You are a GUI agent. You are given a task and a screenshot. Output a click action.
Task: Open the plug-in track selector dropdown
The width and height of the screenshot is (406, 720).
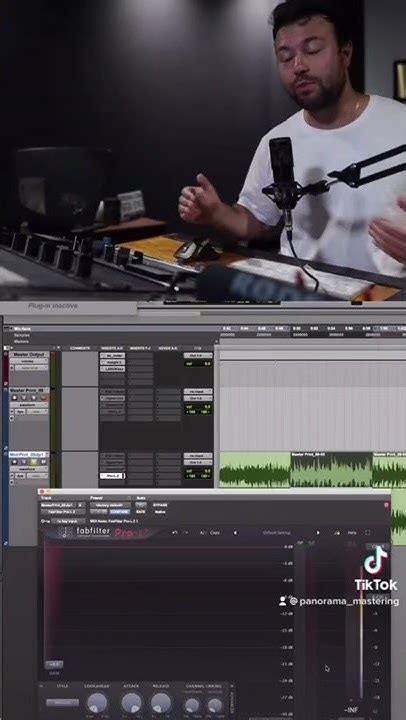click(59, 505)
